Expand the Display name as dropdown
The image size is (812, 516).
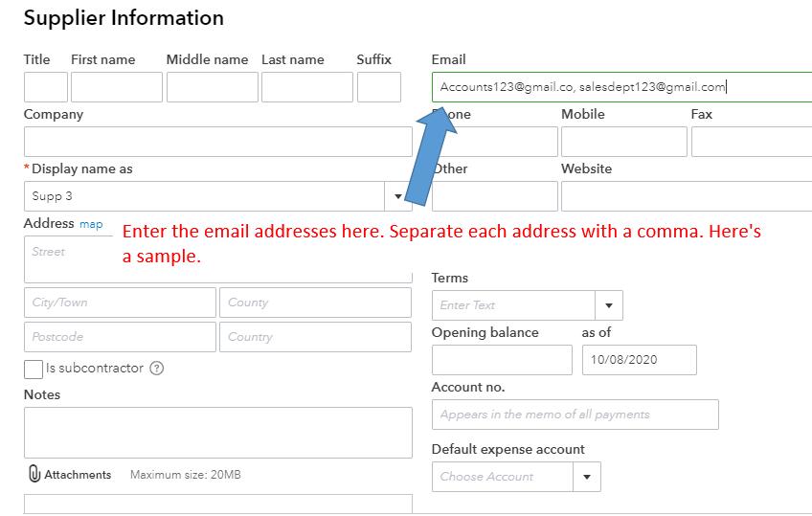click(398, 196)
